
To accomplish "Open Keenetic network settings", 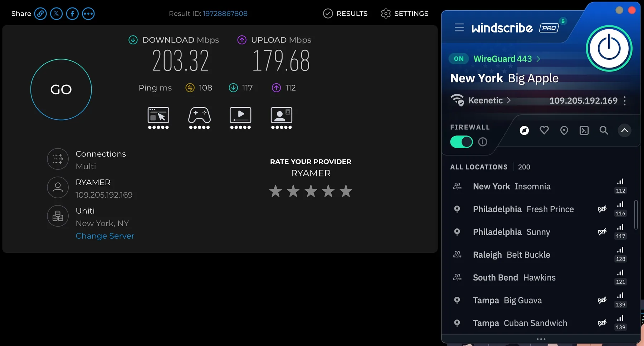I will 480,100.
